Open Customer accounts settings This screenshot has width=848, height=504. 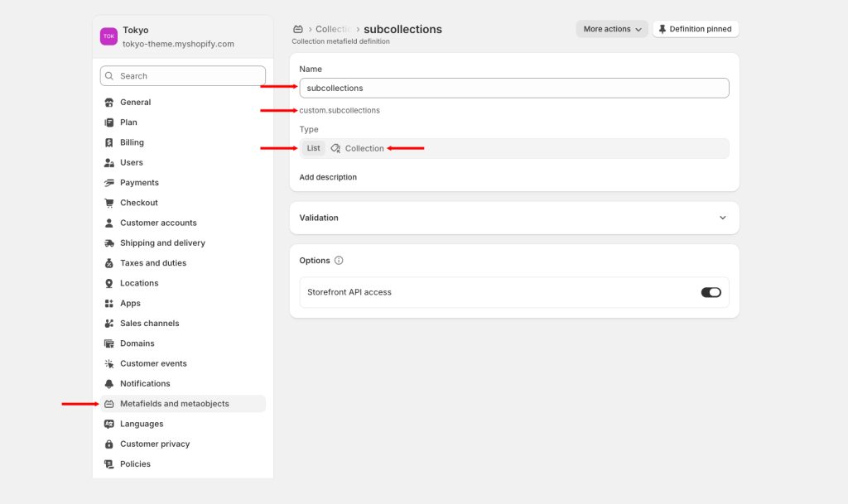coord(183,223)
